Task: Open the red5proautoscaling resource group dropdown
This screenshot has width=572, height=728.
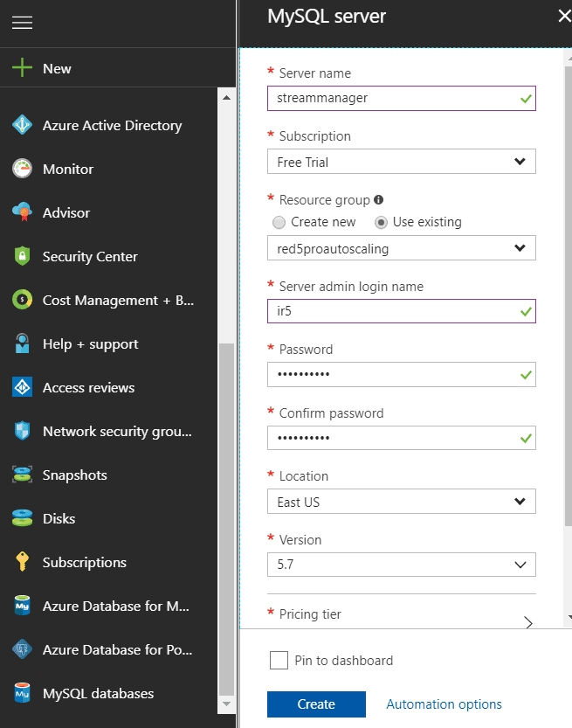Action: (402, 248)
